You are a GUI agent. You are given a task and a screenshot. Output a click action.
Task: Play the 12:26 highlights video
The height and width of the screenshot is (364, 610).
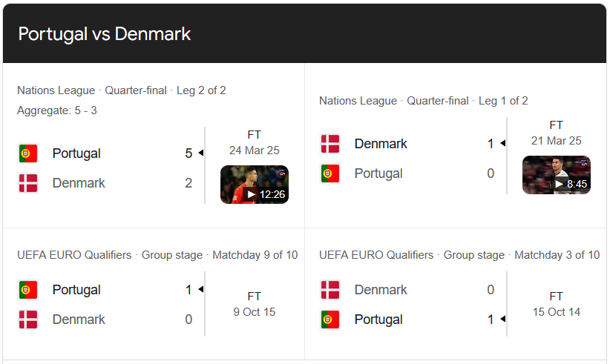[255, 185]
